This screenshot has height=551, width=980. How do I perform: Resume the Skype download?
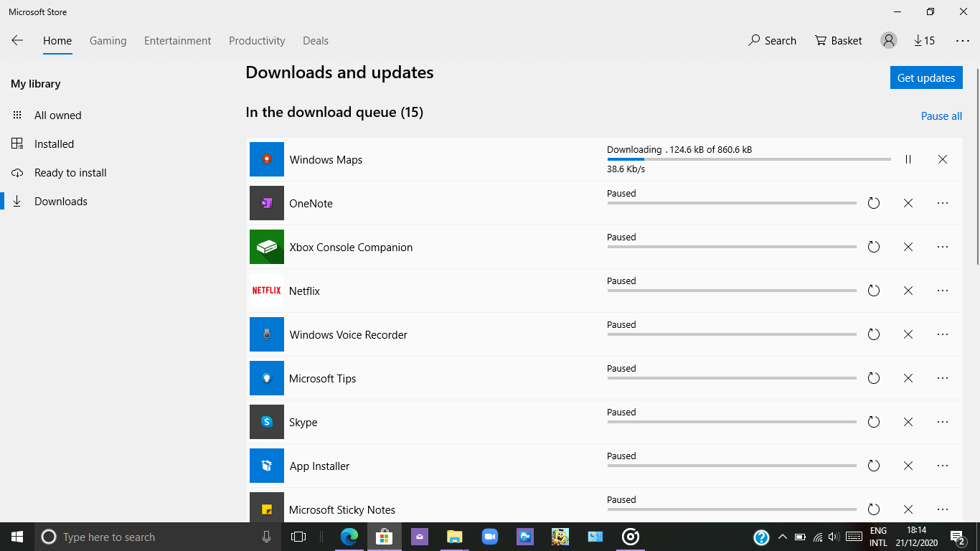pos(874,422)
